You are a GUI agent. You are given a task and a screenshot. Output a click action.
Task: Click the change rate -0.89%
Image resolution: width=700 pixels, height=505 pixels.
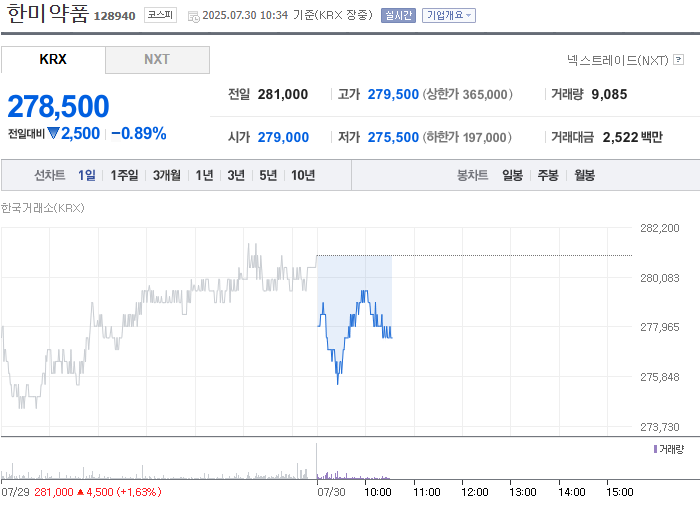point(138,133)
